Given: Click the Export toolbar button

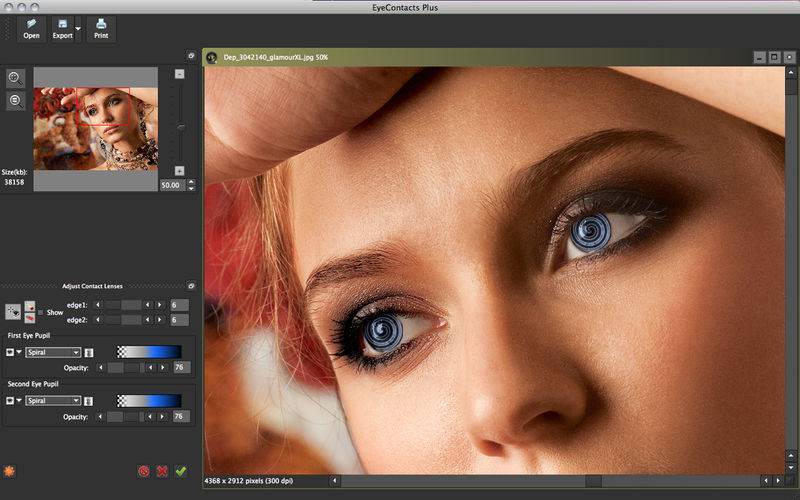Looking at the screenshot, I should [x=62, y=29].
